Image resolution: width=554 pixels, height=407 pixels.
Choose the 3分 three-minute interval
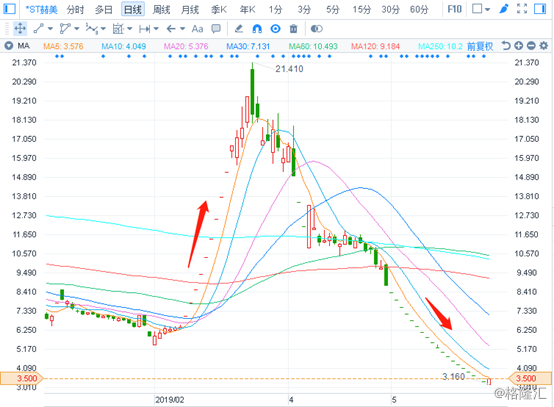click(x=304, y=10)
